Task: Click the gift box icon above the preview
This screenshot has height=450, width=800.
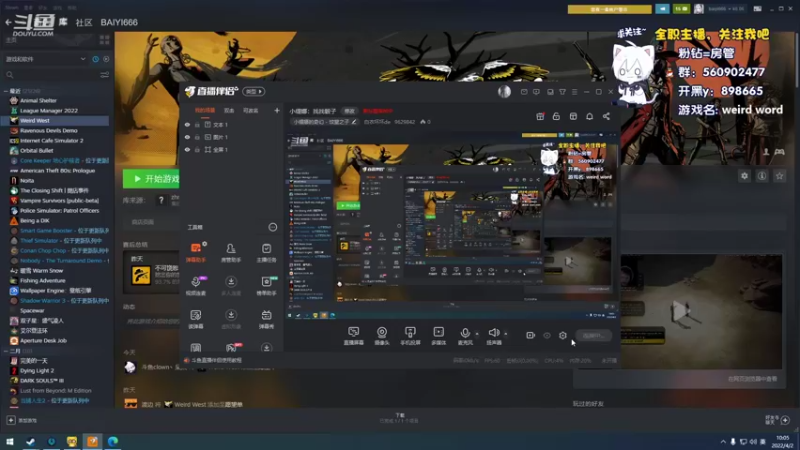Action: [540, 116]
